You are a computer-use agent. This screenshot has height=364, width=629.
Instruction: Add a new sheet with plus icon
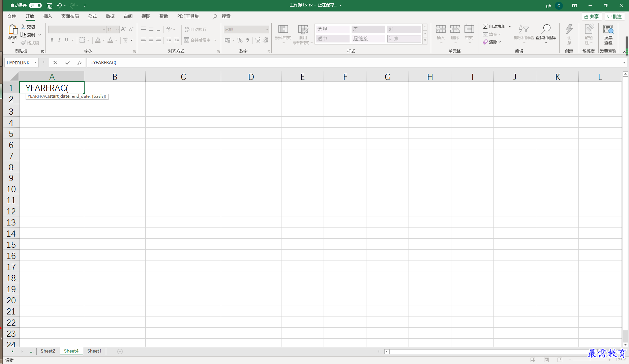click(x=120, y=351)
